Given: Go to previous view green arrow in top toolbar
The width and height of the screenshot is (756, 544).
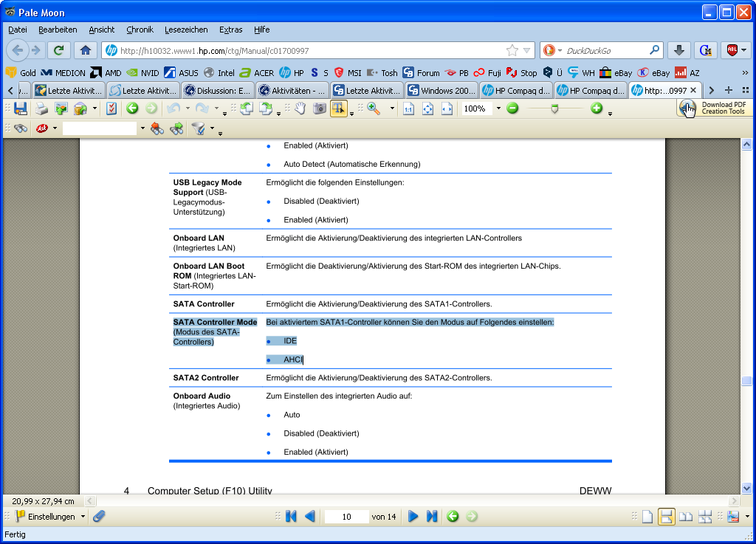Looking at the screenshot, I should [132, 109].
